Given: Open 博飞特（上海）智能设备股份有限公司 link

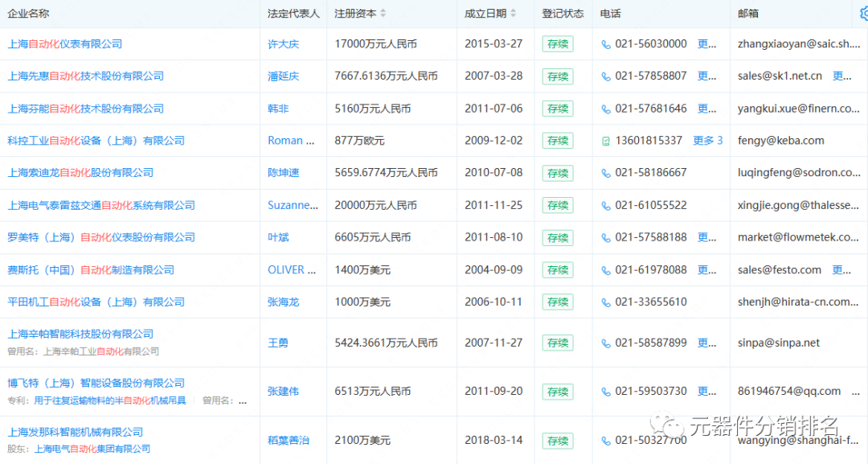Looking at the screenshot, I should pos(96,383).
